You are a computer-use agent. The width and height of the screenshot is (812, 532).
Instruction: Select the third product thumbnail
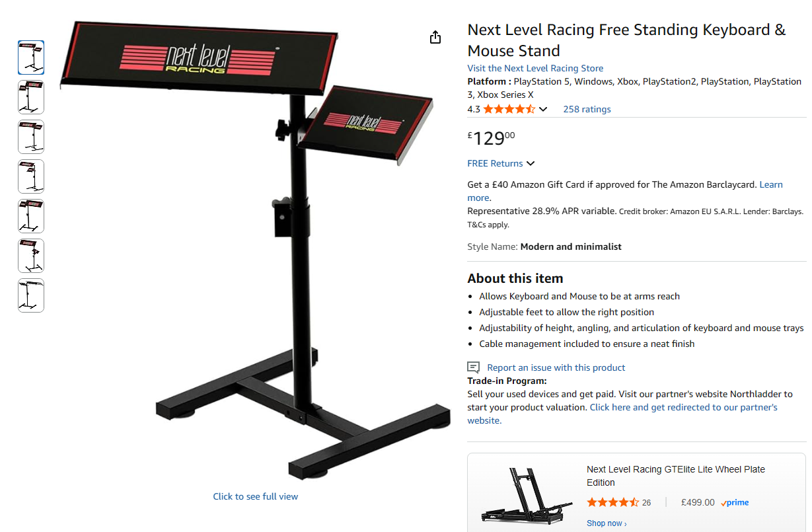click(31, 137)
